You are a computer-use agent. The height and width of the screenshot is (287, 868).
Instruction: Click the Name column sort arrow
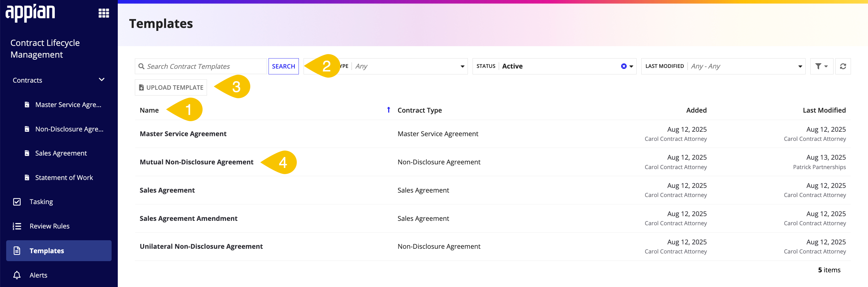(x=389, y=110)
